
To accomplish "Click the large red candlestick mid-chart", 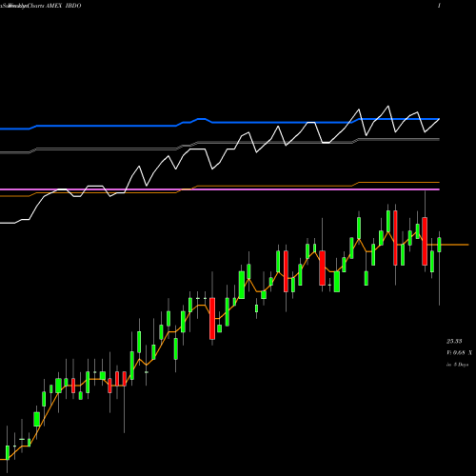I will pyautogui.click(x=212, y=318).
